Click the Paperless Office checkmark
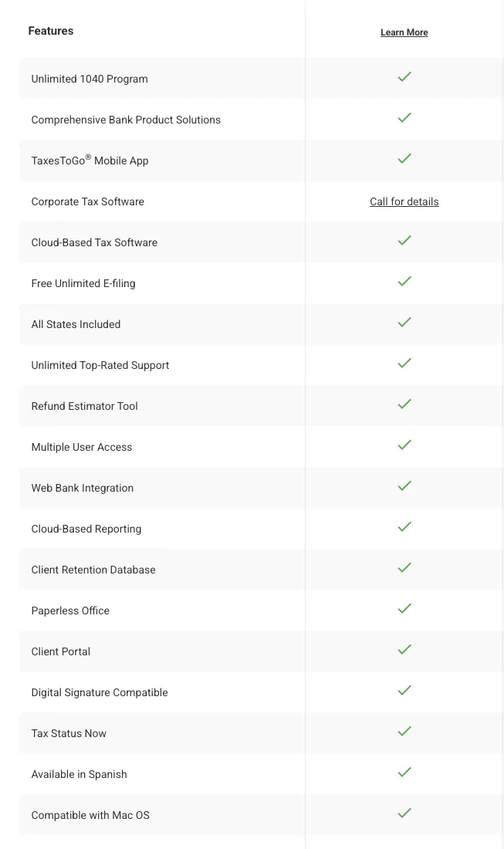The height and width of the screenshot is (849, 504). (x=404, y=609)
